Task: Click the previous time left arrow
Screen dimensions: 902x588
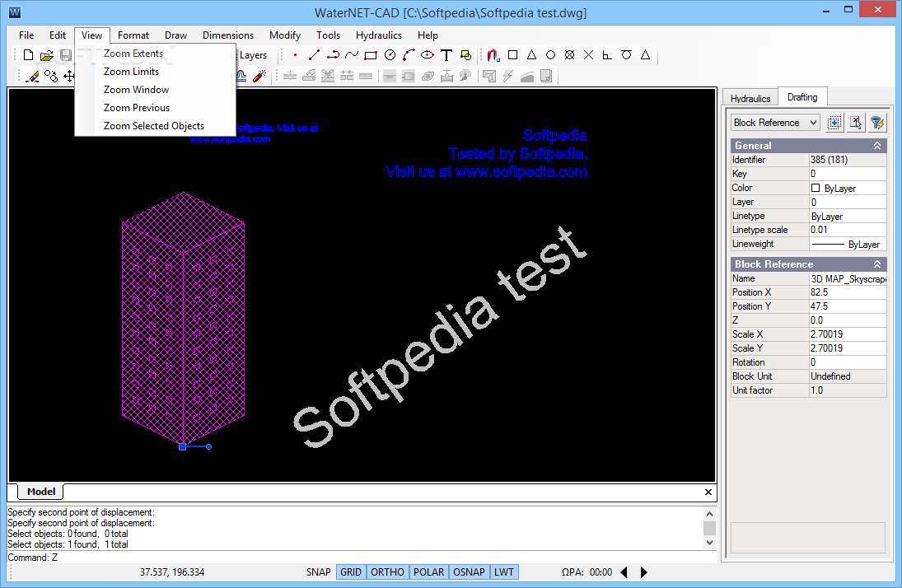Action: (624, 572)
